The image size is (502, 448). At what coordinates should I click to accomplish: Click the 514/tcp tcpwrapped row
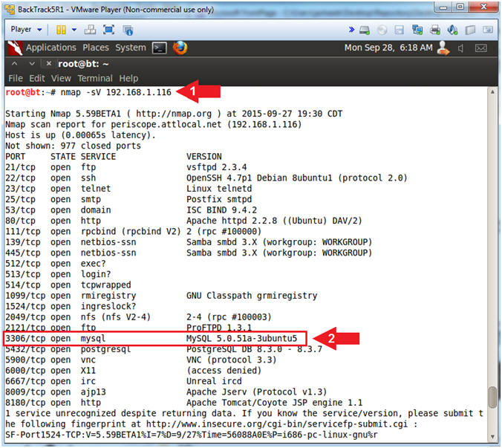tap(68, 285)
